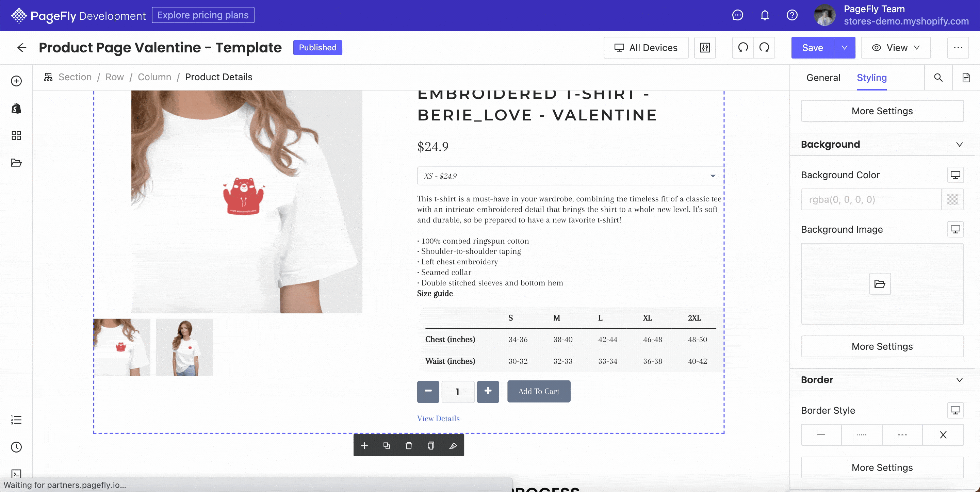Open the XS - $24.9 variant dropdown
The height and width of the screenshot is (492, 980).
tap(570, 176)
